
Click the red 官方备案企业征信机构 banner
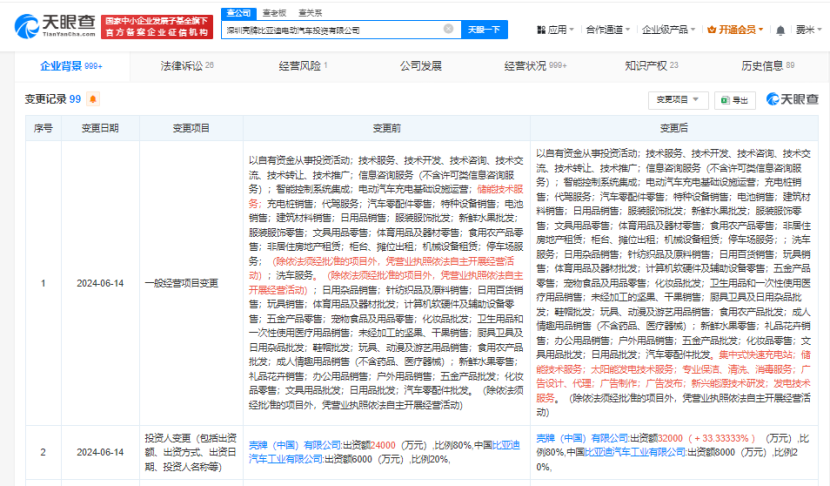[157, 27]
